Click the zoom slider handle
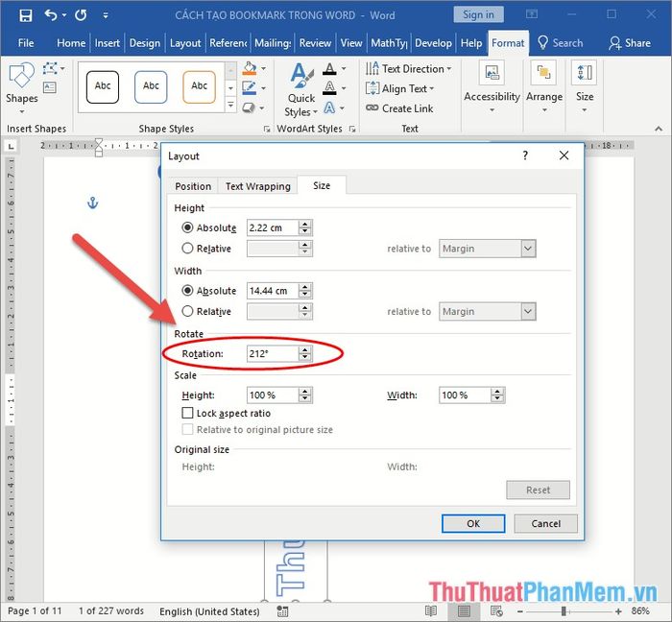Screen dimensions: 672x622 pyautogui.click(x=564, y=611)
